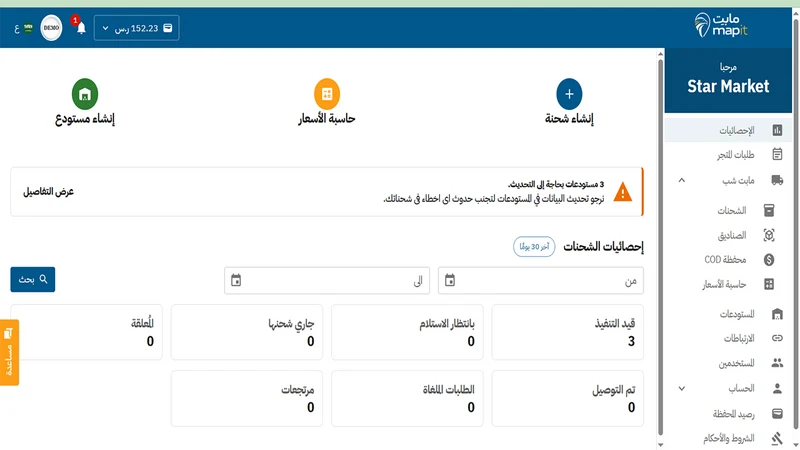Image resolution: width=800 pixels, height=450 pixels.
Task: Open the مرتجعات stat card
Action: tap(246, 398)
